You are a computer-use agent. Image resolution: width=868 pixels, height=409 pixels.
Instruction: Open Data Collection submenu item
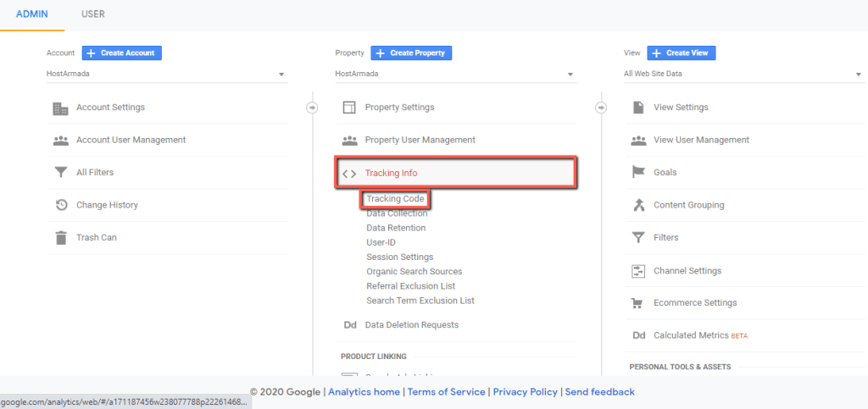[397, 213]
